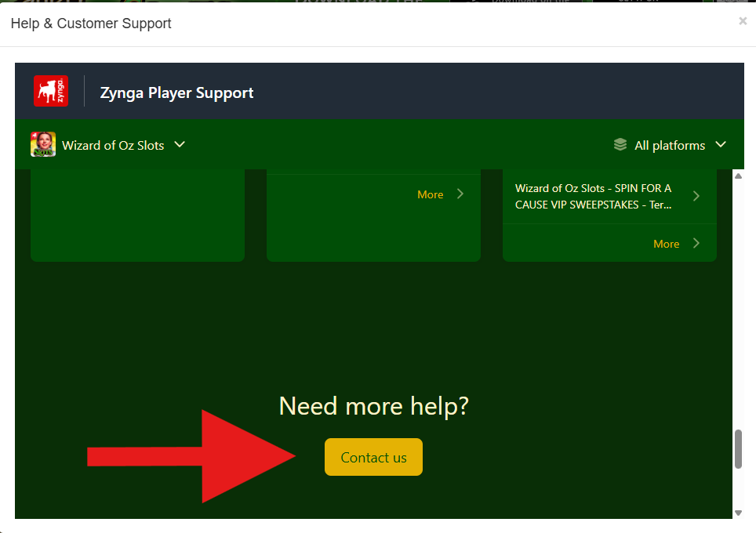Image resolution: width=756 pixels, height=533 pixels.
Task: Click the scrollbar up arrow
Action: pos(738,176)
